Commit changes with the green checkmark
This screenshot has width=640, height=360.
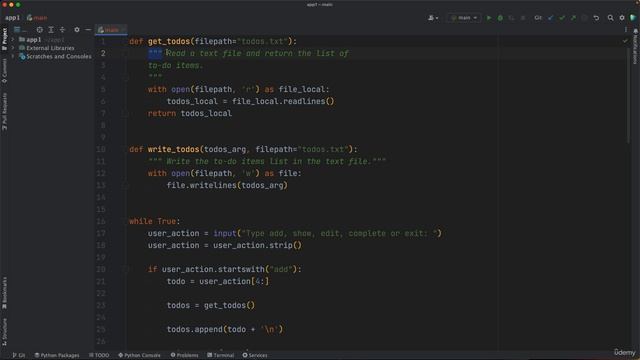pos(562,18)
